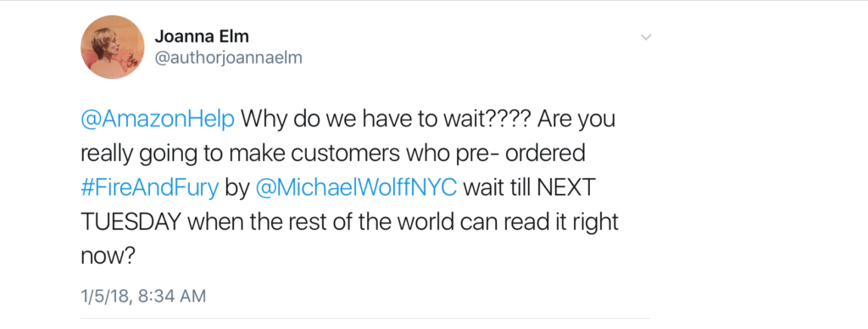Click the divider line below the timestamp
868x329 pixels.
coord(364,319)
